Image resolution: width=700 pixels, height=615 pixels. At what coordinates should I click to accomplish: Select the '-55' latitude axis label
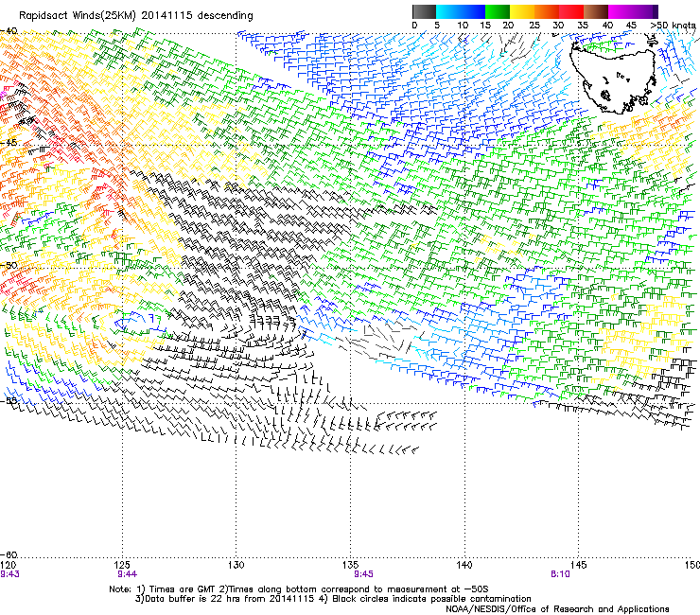pyautogui.click(x=9, y=400)
